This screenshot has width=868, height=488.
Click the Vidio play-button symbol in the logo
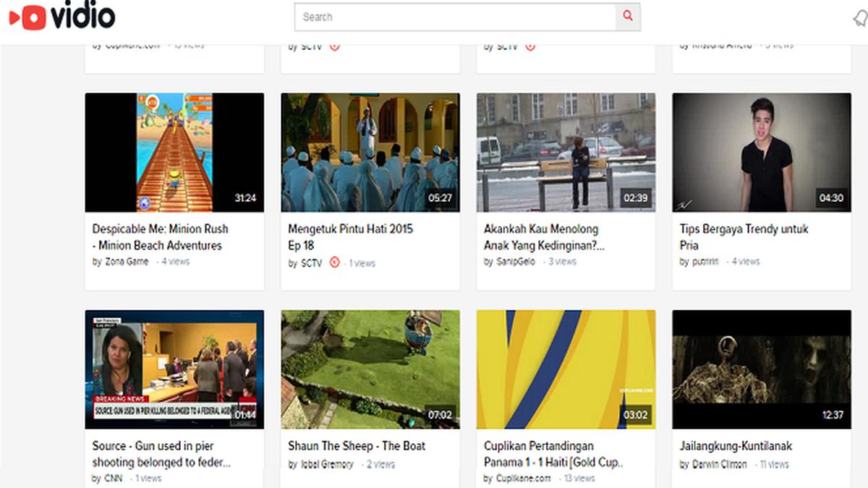pos(27,16)
